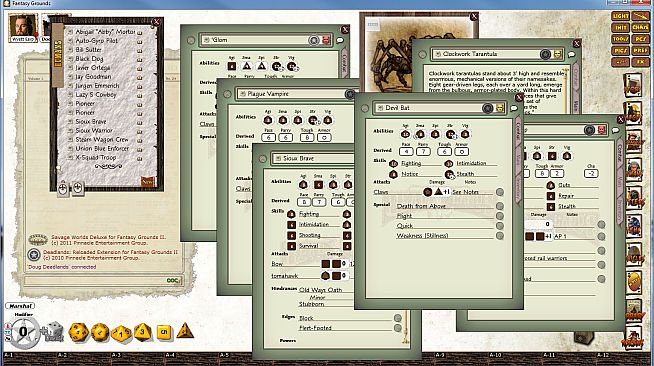Image resolution: width=654 pixels, height=366 pixels.
Task: Click the Cha value -2 field
Action: click(x=591, y=173)
